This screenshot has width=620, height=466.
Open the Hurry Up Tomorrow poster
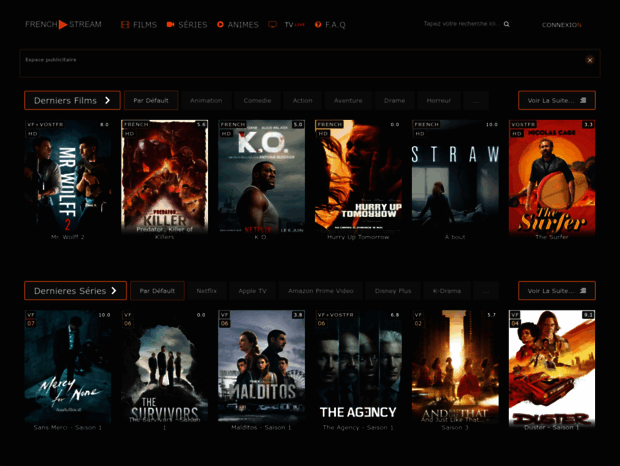[x=358, y=176]
